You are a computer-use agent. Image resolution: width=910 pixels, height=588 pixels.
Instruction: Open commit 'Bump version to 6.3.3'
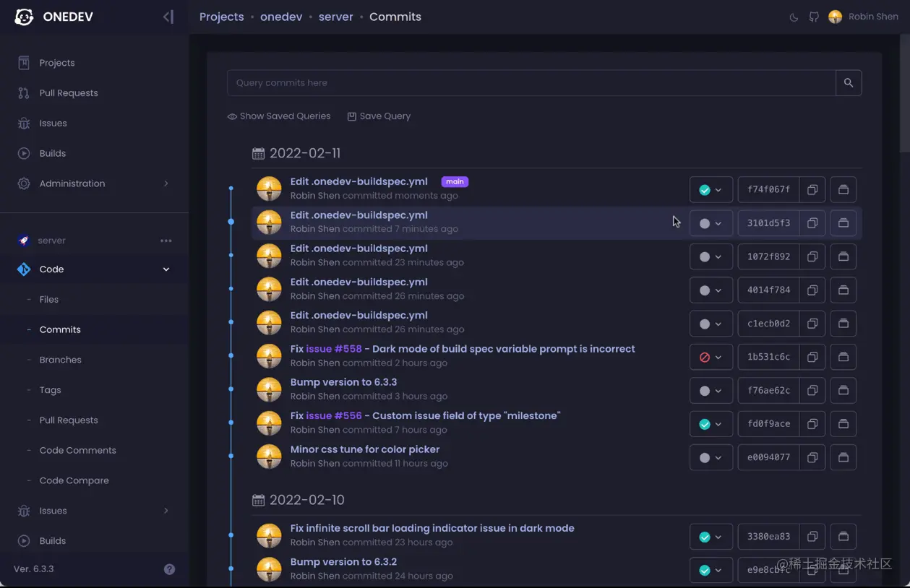pos(343,382)
